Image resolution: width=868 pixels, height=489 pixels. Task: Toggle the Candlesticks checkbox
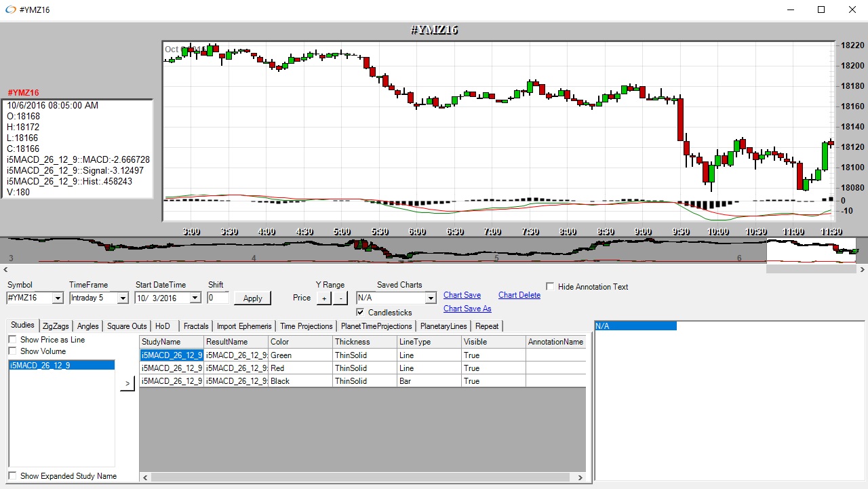click(x=361, y=313)
